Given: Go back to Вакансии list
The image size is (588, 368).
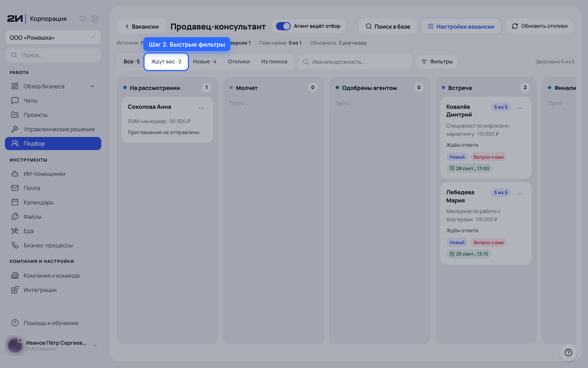Looking at the screenshot, I should point(141,26).
